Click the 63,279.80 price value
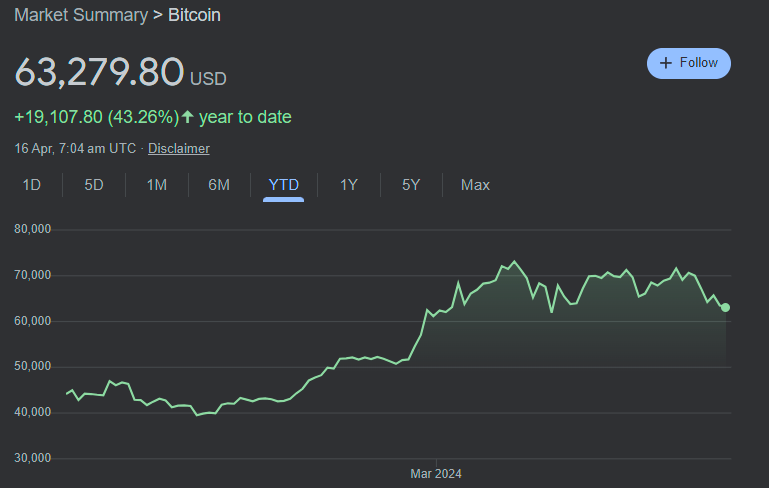Screen dimensions: 769x488 coord(99,72)
